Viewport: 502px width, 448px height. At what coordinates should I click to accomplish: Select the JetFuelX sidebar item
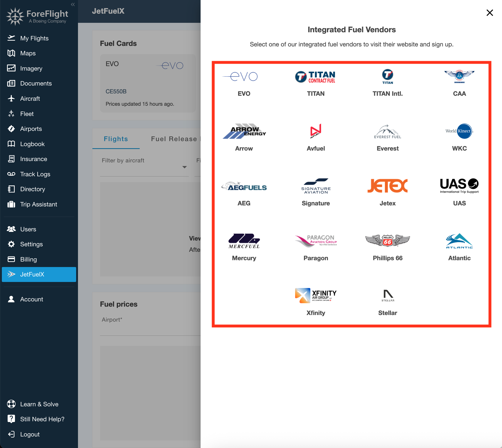pos(39,274)
